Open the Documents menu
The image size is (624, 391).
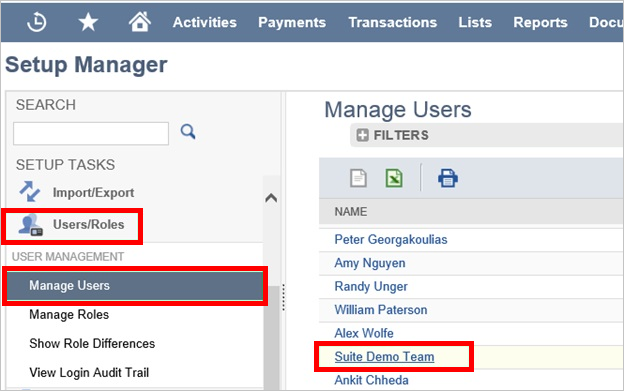[606, 22]
